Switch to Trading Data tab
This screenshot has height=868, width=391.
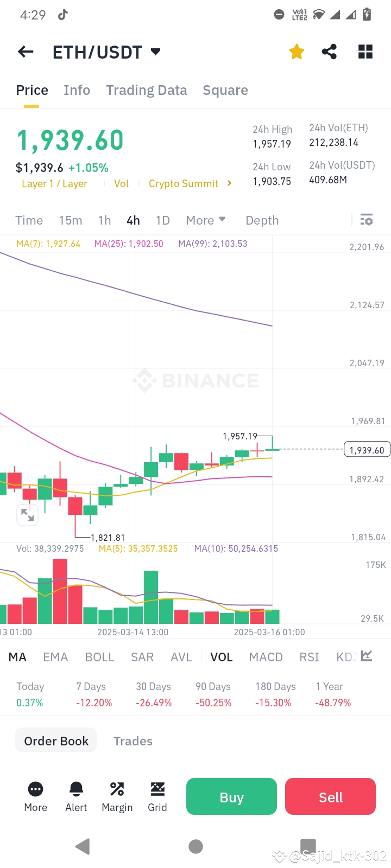coord(146,90)
